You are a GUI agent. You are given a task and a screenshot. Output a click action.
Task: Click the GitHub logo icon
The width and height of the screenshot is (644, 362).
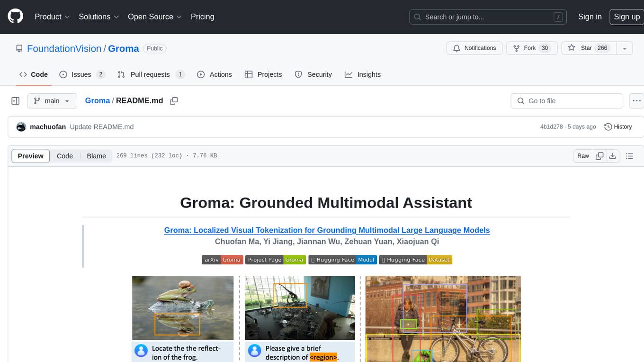(x=15, y=17)
